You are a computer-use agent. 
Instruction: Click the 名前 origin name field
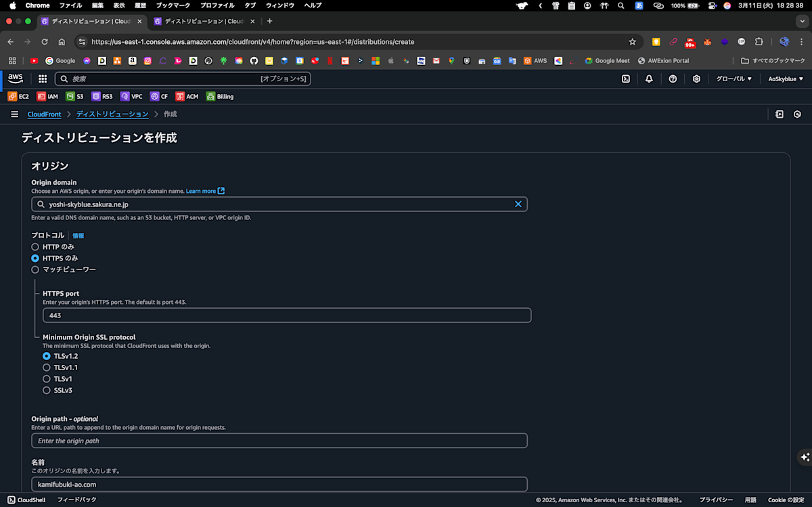[279, 485]
